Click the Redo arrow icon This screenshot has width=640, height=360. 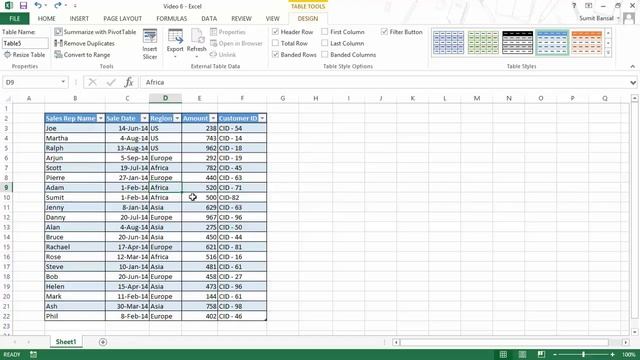pos(58,6)
